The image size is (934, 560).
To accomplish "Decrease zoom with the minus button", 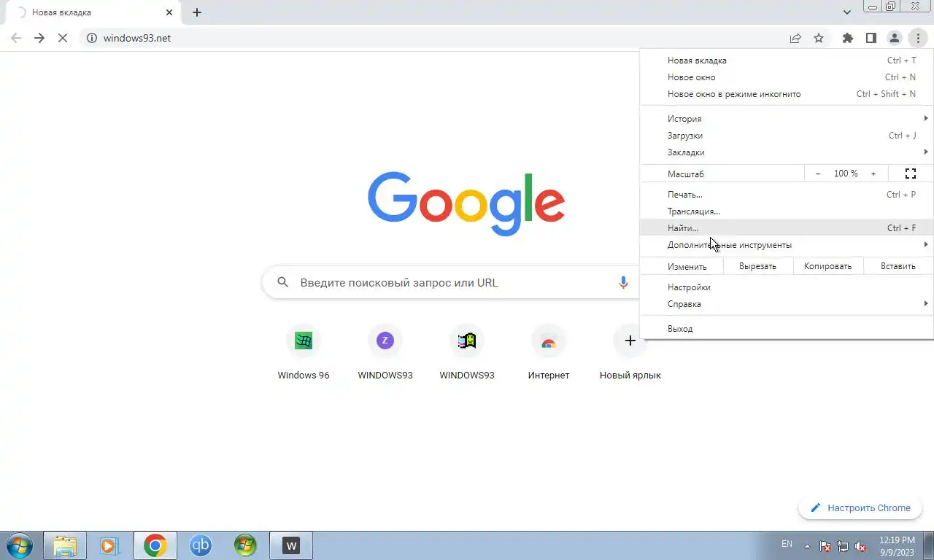I will [x=818, y=174].
